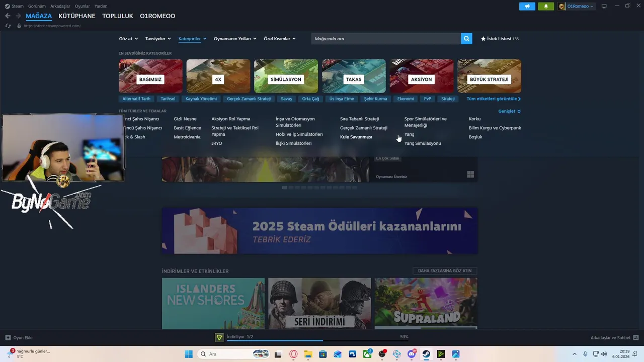Select the BÜYÜK STRATEJİ category card
Screen dimensions: 644x362
tap(489, 76)
